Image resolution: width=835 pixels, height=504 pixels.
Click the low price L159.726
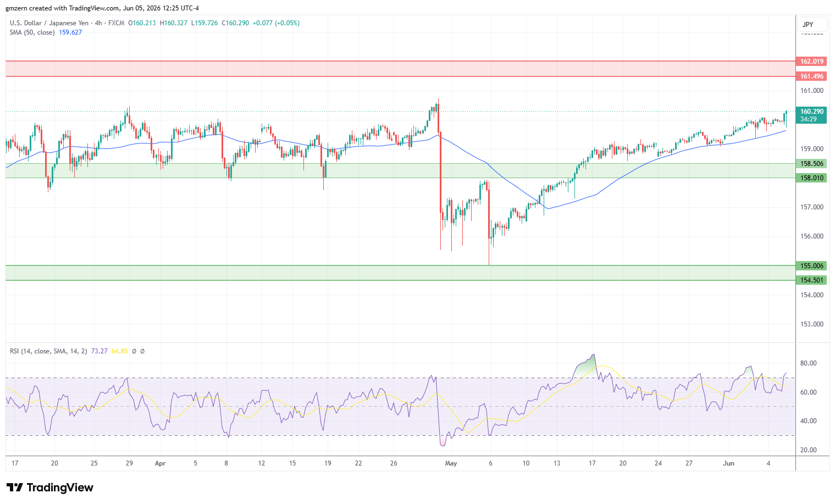pyautogui.click(x=204, y=23)
